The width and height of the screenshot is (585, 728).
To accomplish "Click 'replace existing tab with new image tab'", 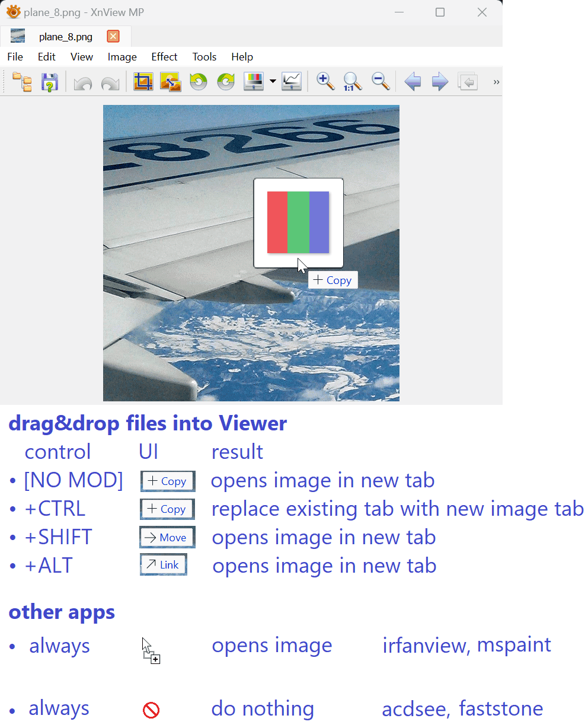I will (x=398, y=509).
